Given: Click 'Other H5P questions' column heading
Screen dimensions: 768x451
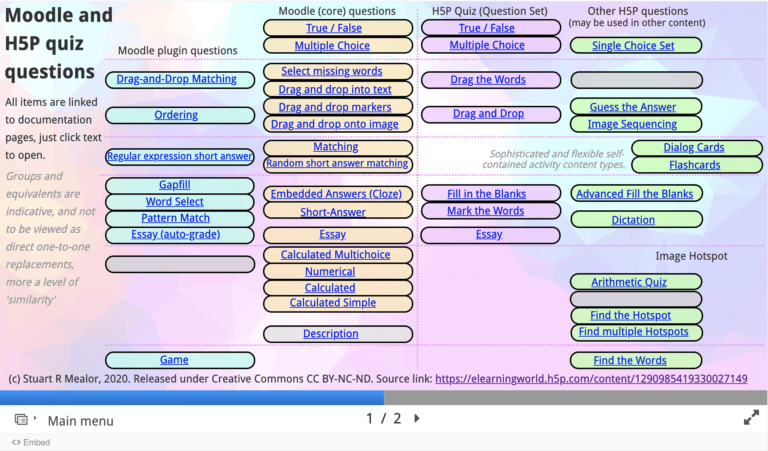Looking at the screenshot, I should point(637,11).
